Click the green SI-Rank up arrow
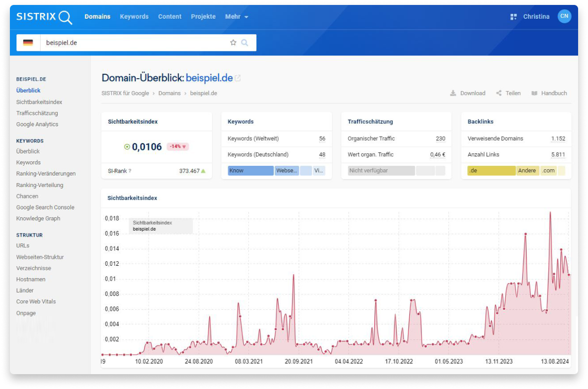This screenshot has height=389, width=588. pos(203,171)
